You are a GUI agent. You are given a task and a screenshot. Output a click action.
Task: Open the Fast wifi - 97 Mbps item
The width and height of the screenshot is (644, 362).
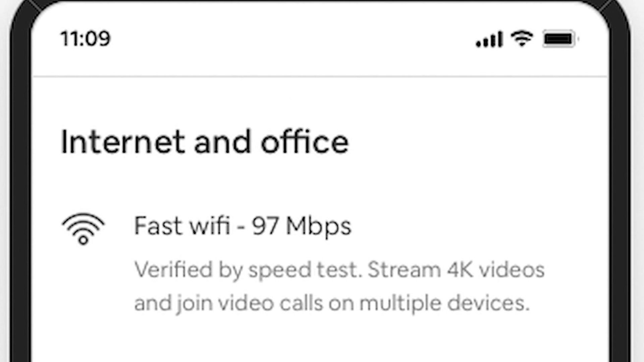(243, 226)
